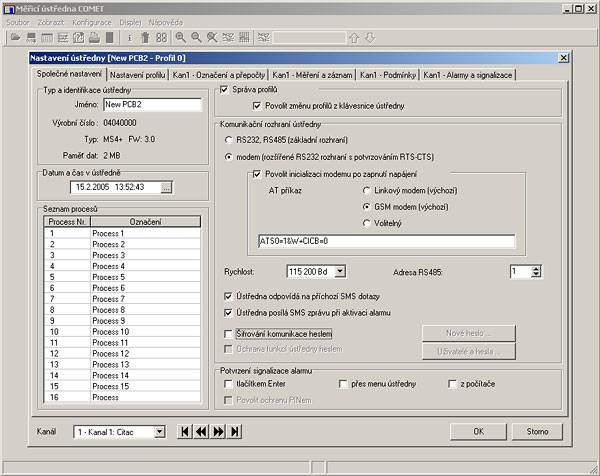Screen dimensions: 600x476
Task: Click the OK button
Action: (x=479, y=432)
